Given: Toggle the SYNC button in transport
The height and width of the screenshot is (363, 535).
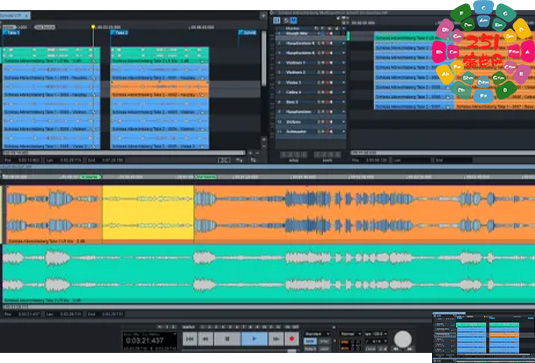Looking at the screenshot, I should [324, 341].
